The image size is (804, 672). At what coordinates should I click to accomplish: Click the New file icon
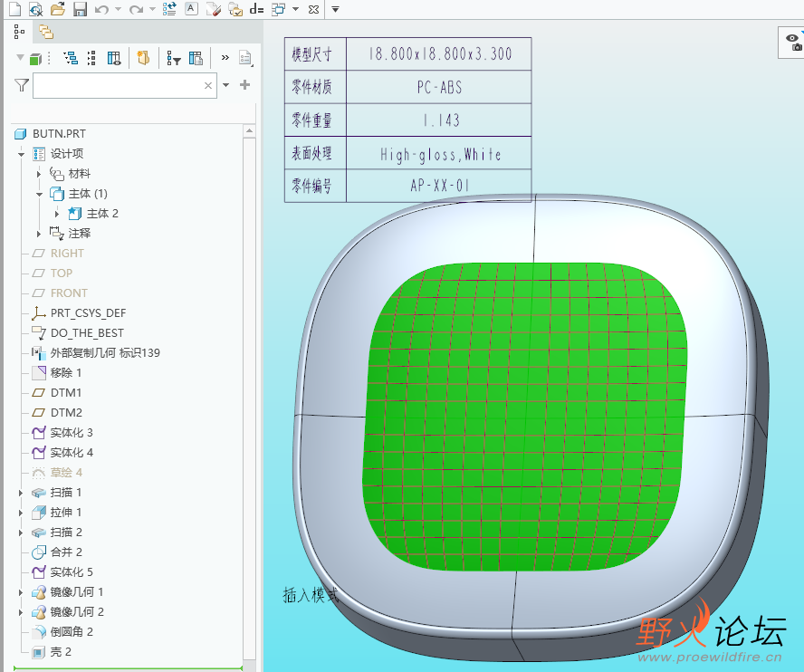click(14, 9)
